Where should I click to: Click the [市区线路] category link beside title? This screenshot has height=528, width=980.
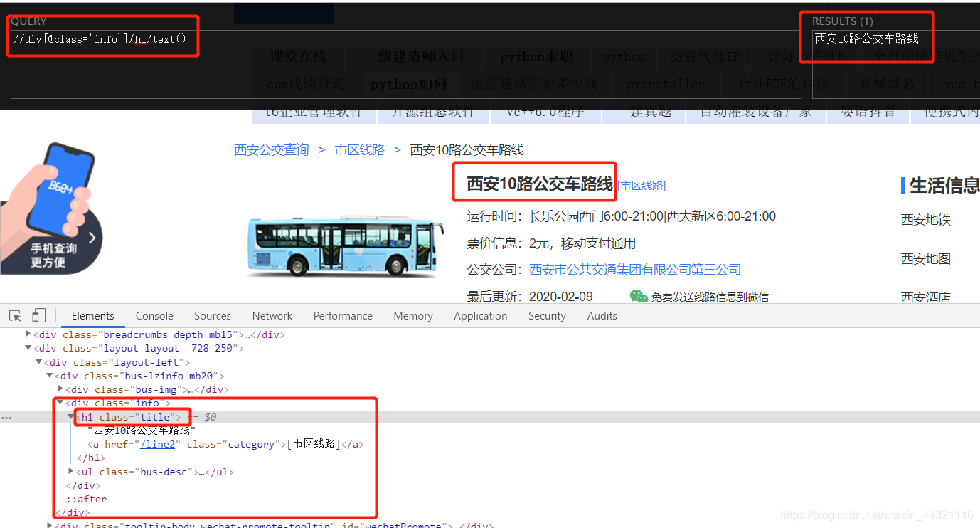[x=641, y=186]
